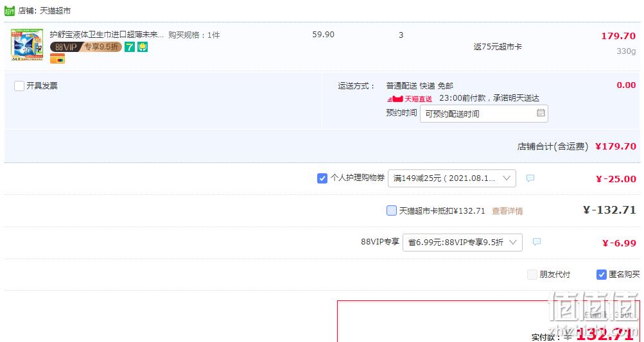Image resolution: width=644 pixels, height=342 pixels.
Task: Tick the 开具发票 invoice checkbox
Action: tap(19, 86)
